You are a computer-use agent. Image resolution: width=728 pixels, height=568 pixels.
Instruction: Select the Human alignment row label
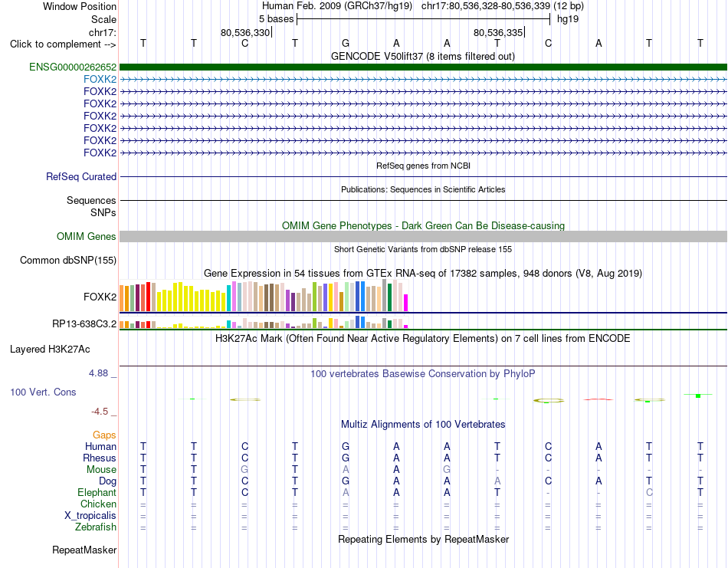tap(100, 446)
